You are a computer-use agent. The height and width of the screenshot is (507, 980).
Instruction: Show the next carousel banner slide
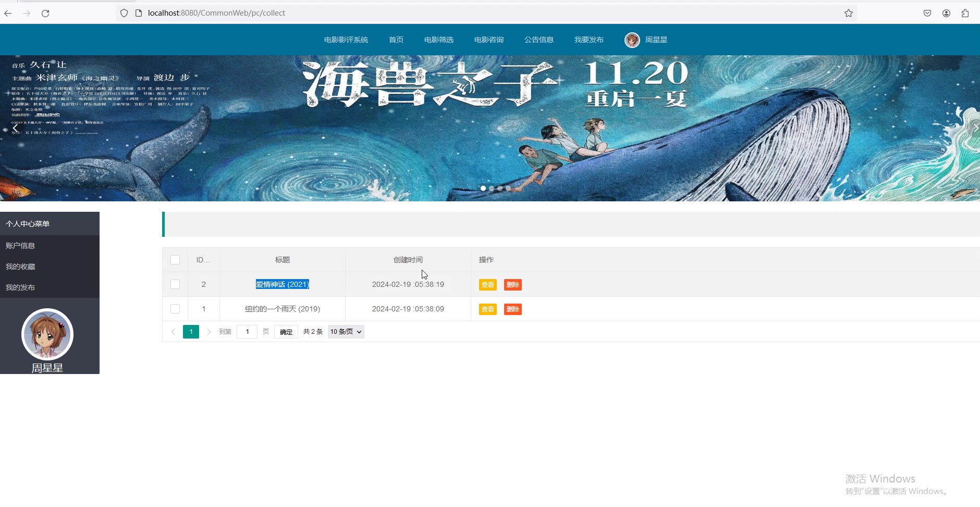point(975,128)
